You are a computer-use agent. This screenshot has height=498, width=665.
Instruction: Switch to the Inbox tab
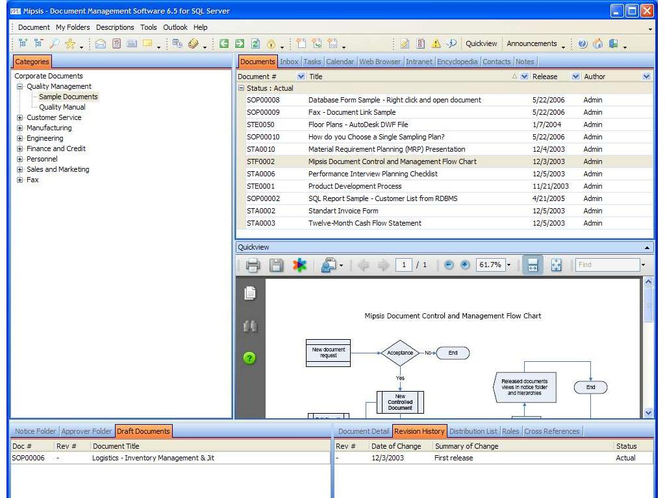tap(289, 62)
